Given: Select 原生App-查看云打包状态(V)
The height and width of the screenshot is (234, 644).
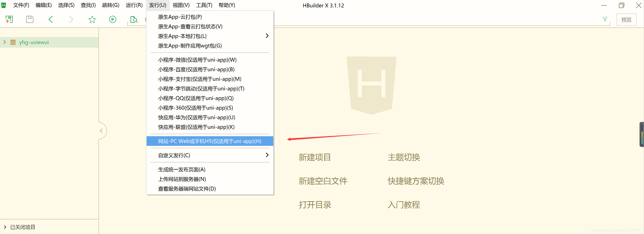Looking at the screenshot, I should pos(210,26).
